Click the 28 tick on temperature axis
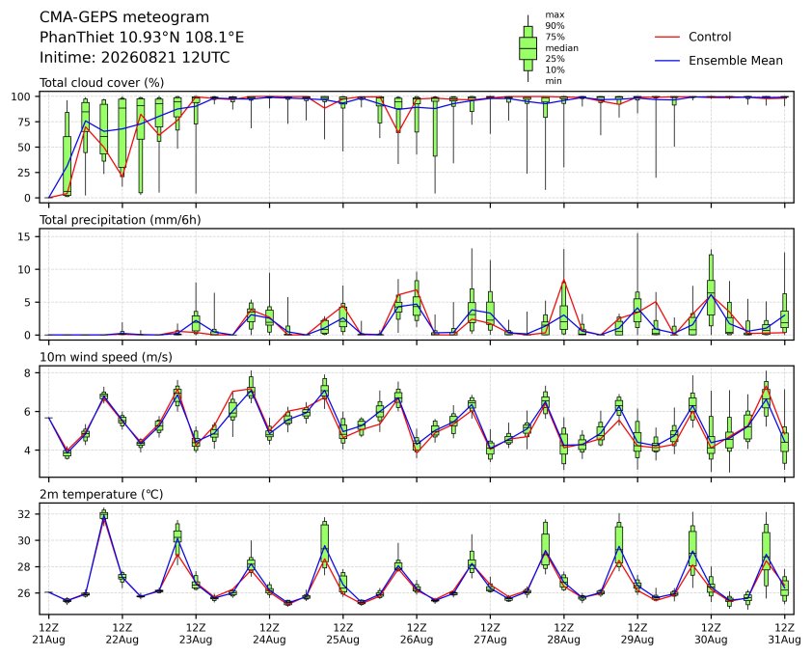The height and width of the screenshot is (656, 812). pyautogui.click(x=25, y=567)
